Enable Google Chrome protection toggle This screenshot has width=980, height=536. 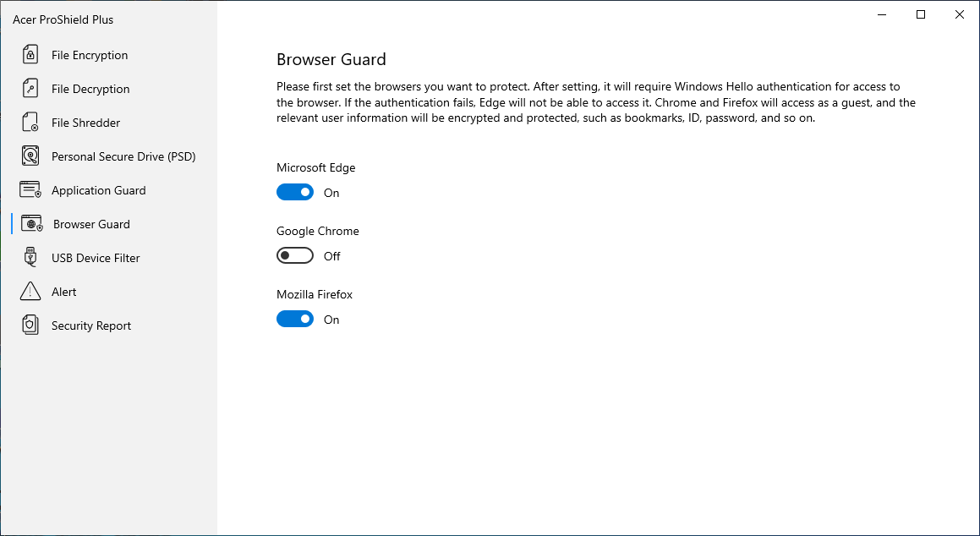(295, 255)
